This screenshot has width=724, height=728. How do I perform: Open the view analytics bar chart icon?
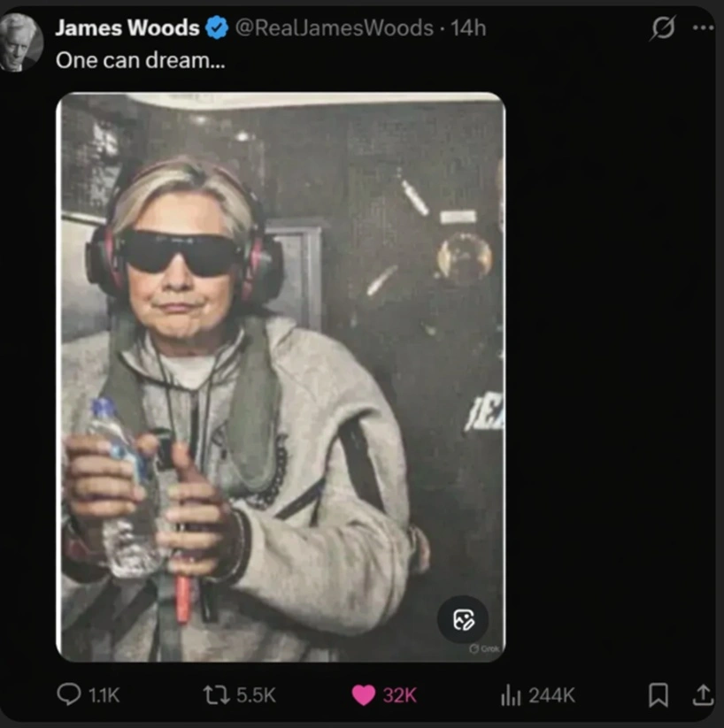(x=511, y=695)
